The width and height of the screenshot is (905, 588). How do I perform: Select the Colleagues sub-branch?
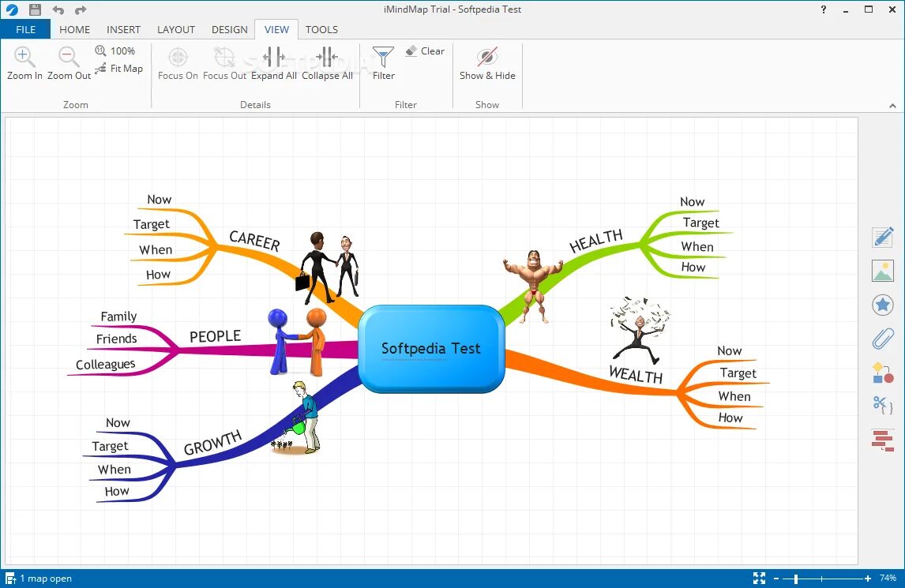click(105, 364)
